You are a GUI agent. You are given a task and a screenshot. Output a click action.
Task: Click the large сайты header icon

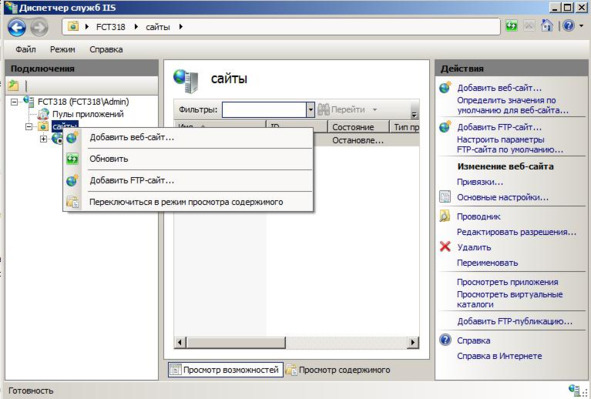185,81
